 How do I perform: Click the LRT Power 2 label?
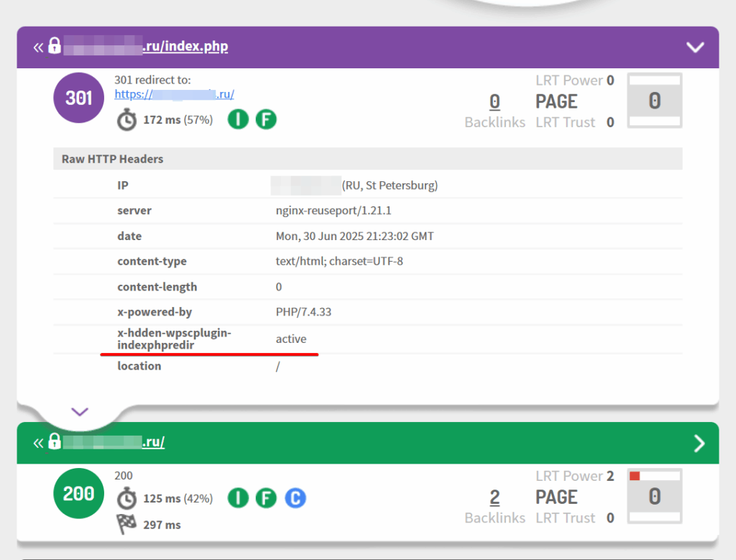click(574, 476)
